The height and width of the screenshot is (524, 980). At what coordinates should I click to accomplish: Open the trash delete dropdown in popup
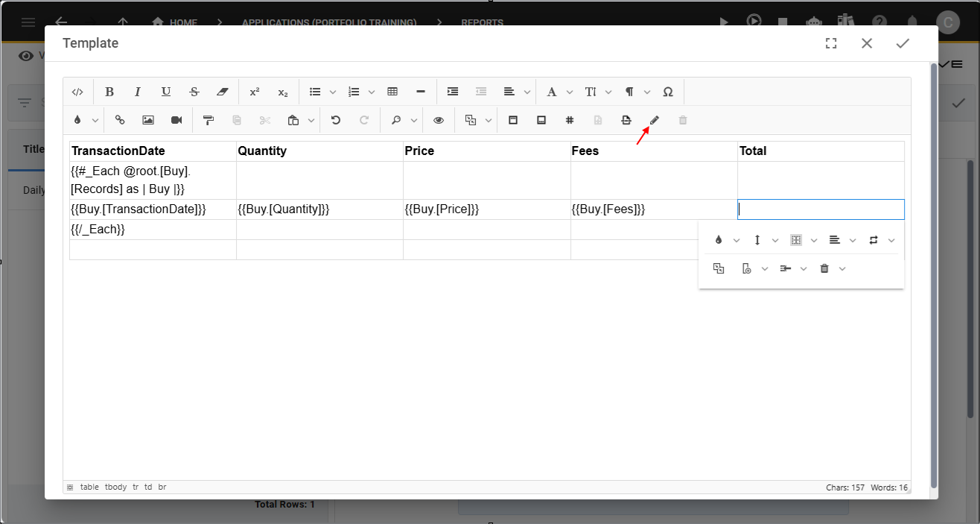click(x=833, y=268)
